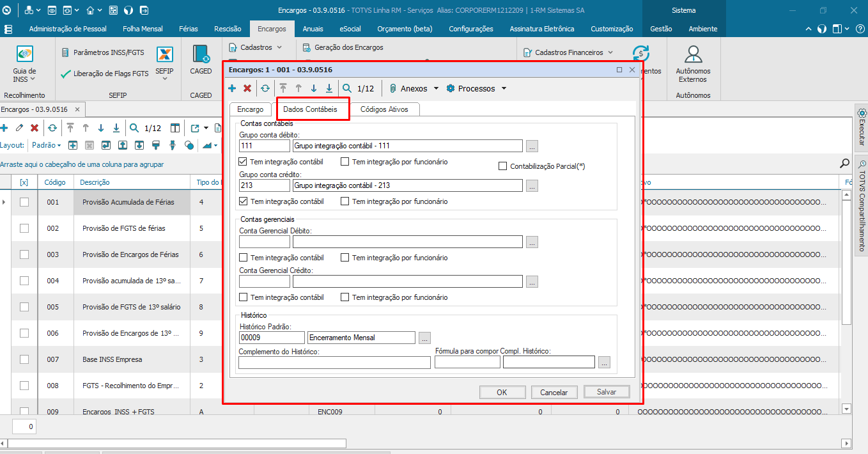Toggle Tem integração contábil under Grupo conta débito

243,162
